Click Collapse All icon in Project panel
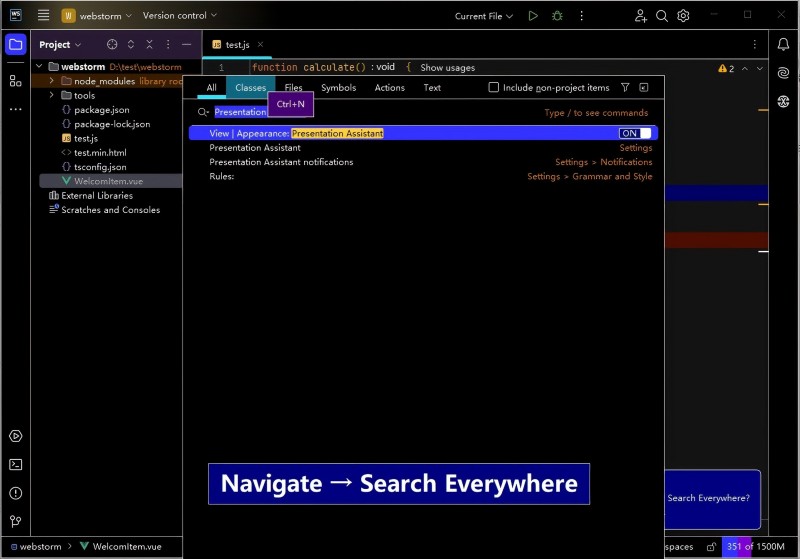The width and height of the screenshot is (800, 559). [x=149, y=44]
